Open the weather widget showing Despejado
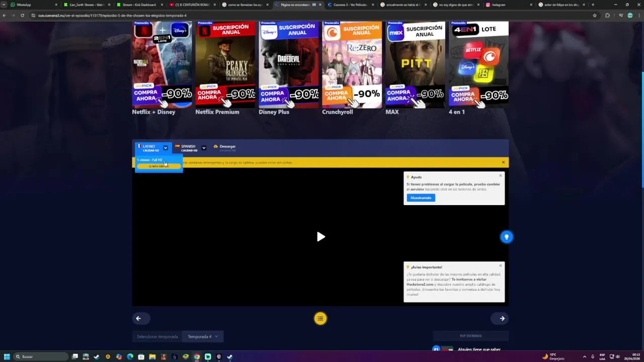The image size is (644, 362). 553,356
